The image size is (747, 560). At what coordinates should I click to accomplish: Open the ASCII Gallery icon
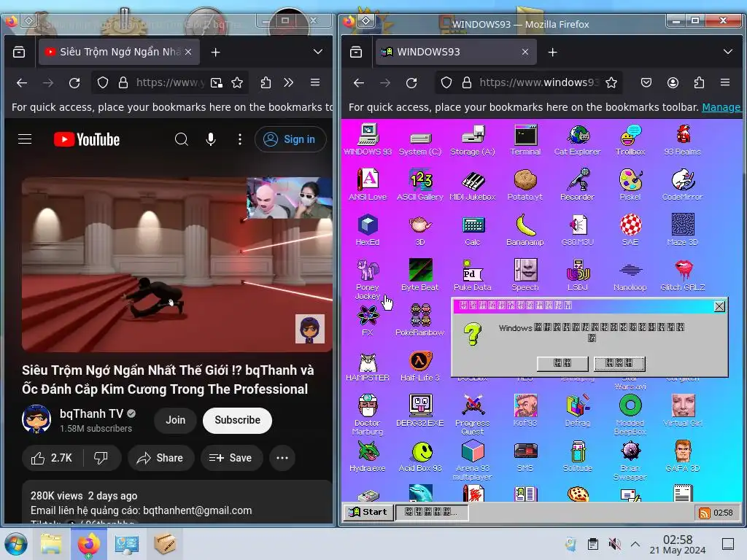pos(420,184)
